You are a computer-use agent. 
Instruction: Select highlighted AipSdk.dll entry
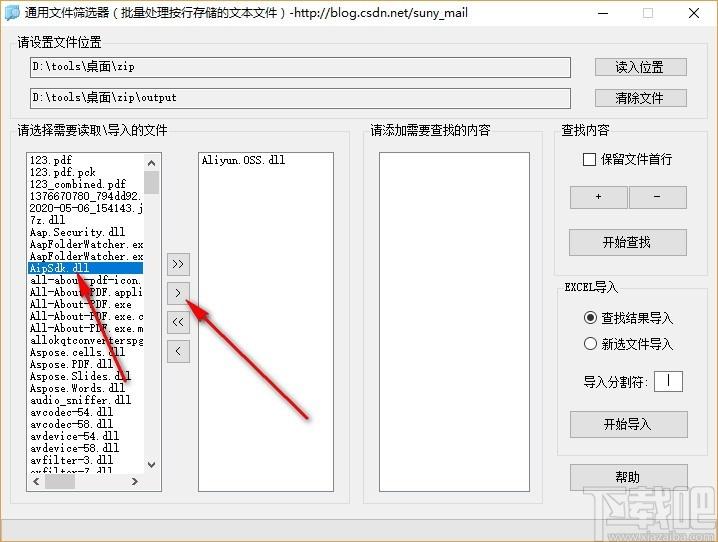pyautogui.click(x=86, y=268)
